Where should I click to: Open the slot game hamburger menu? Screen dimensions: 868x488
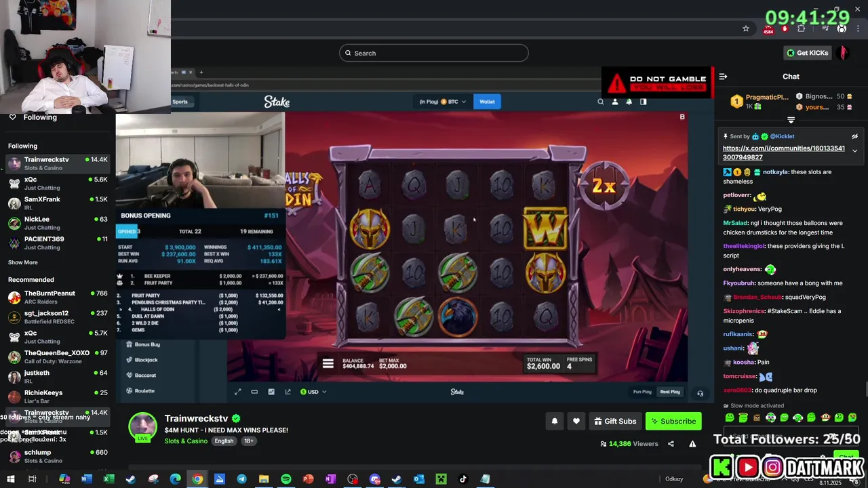point(328,364)
